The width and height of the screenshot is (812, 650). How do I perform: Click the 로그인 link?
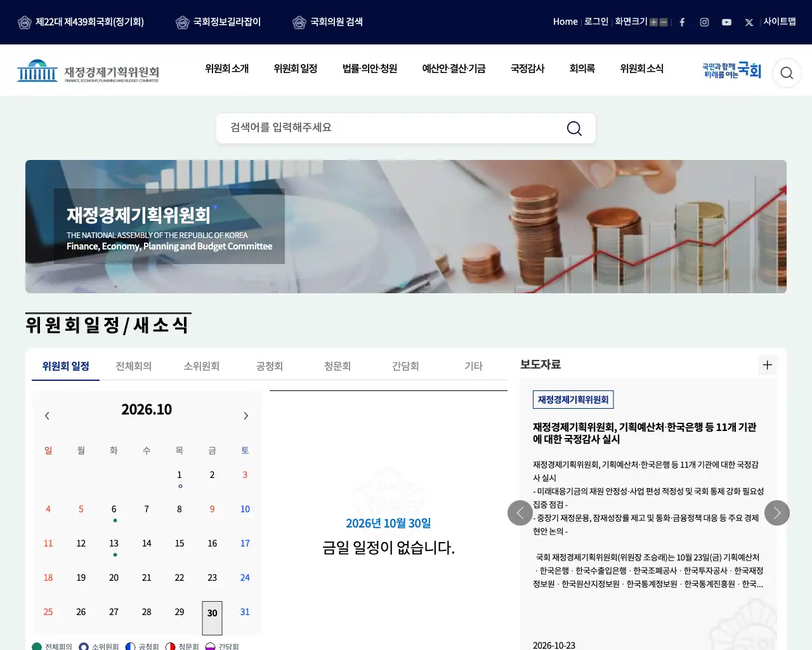coord(596,22)
